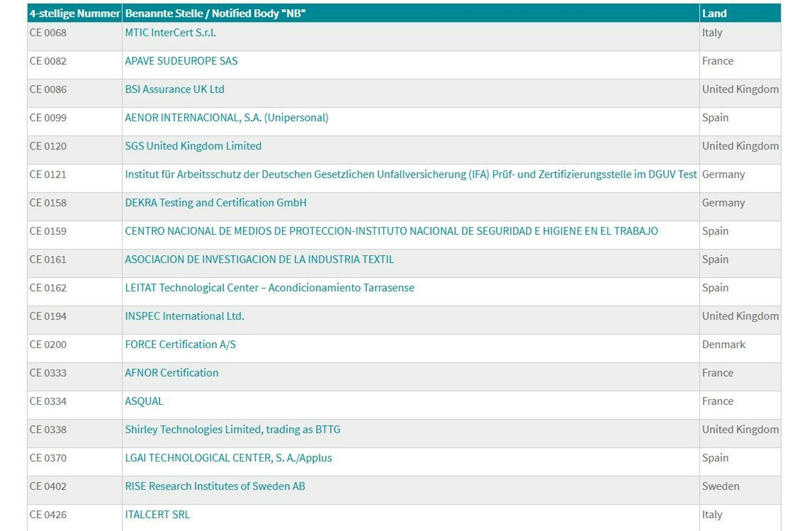This screenshot has height=531, width=812.
Task: Open SGS United Kingdom Limited link
Action: click(193, 146)
